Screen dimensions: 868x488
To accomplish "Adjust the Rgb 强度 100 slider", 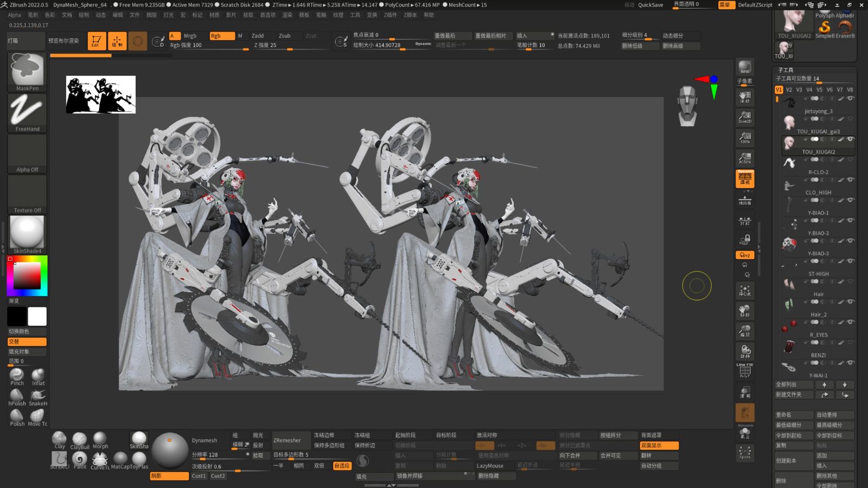I will (x=209, y=46).
